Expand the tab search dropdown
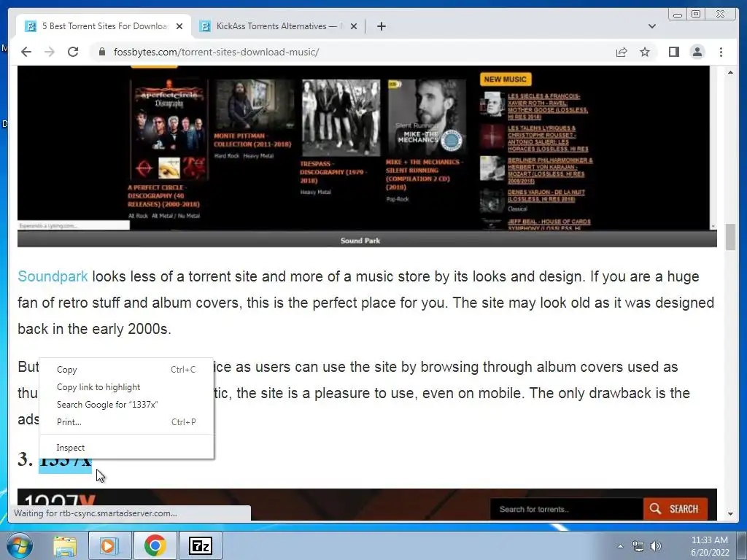 (x=651, y=26)
